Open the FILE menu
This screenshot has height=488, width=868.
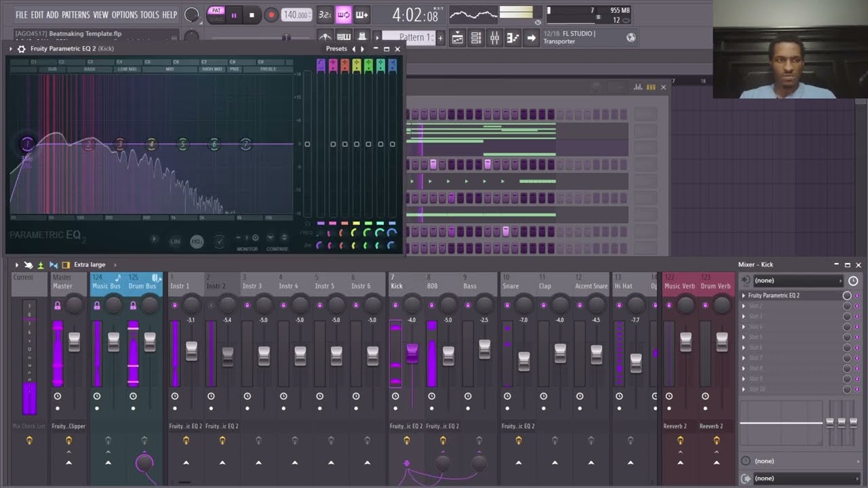tap(22, 15)
